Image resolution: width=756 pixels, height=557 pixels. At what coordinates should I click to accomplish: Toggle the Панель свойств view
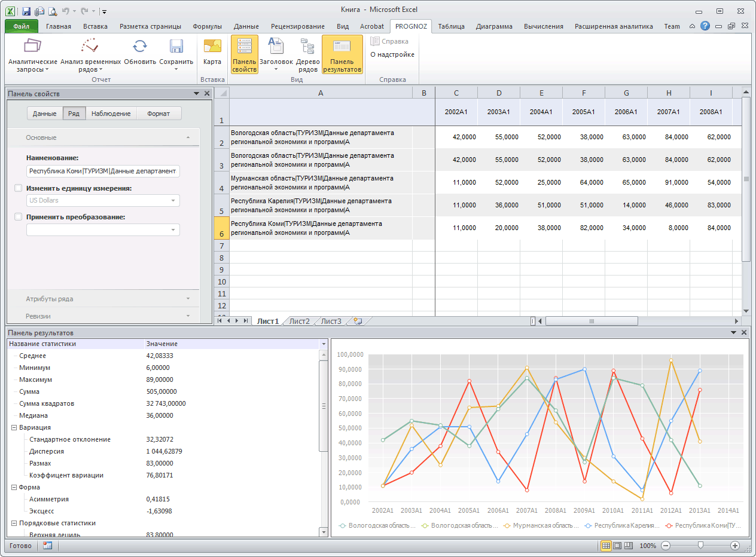[244, 54]
